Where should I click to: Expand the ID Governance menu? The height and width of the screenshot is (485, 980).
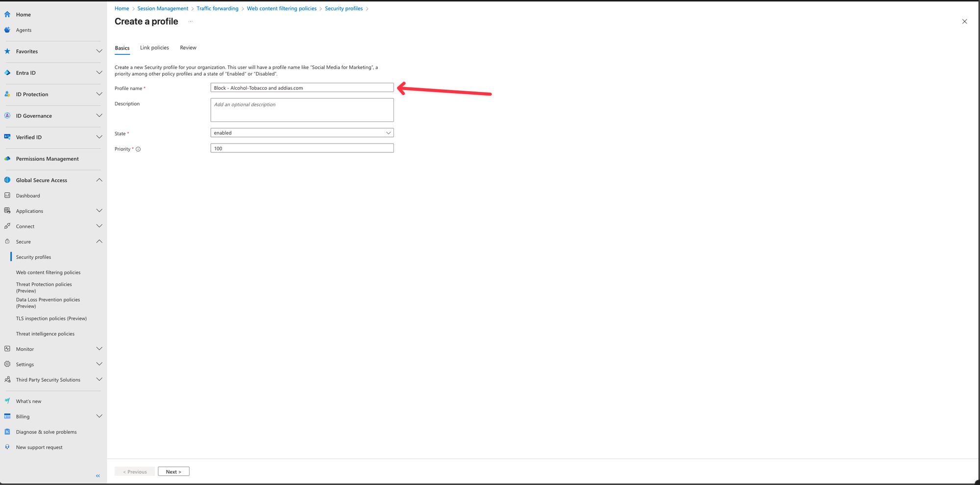pyautogui.click(x=99, y=116)
